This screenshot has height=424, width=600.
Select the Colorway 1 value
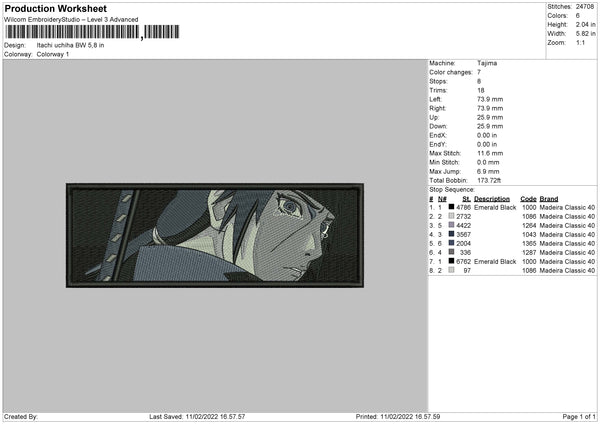coord(53,54)
